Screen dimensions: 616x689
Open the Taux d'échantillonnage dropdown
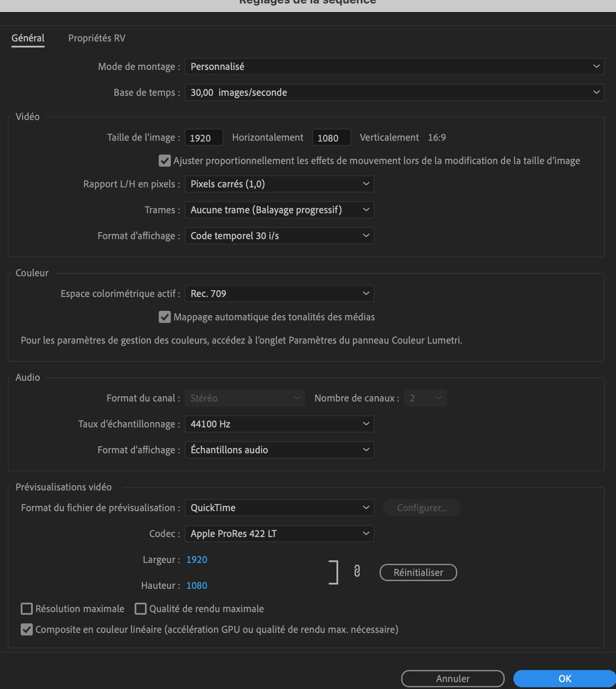pyautogui.click(x=279, y=424)
